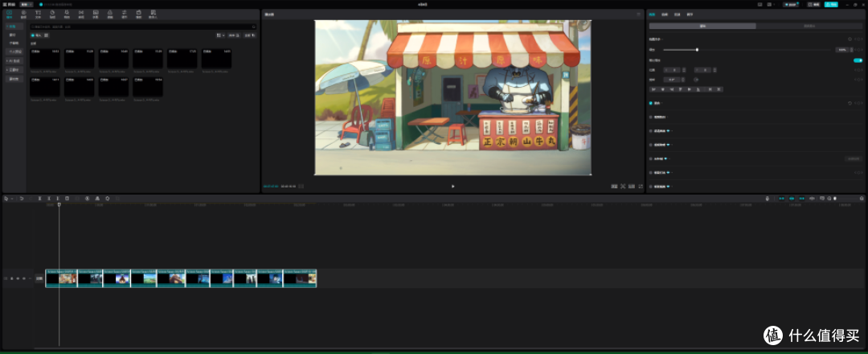Click the cyan Export button
Screen dimensions: 868x354
coord(830,5)
